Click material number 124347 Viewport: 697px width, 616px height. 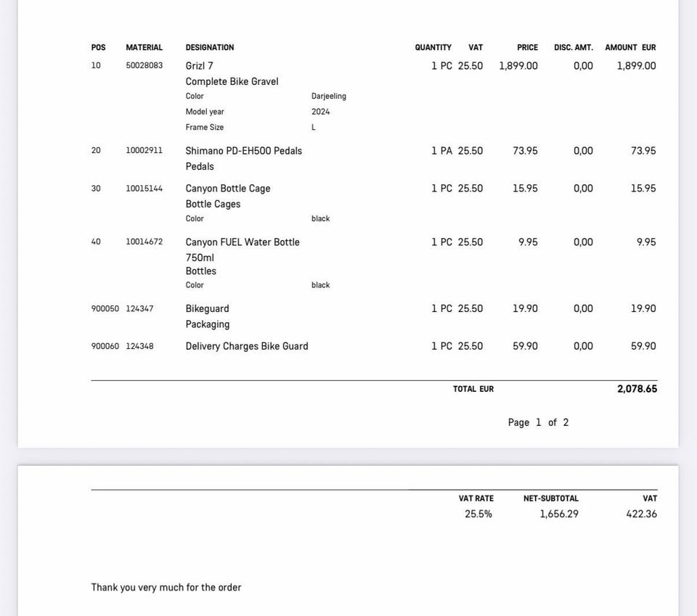(x=139, y=308)
